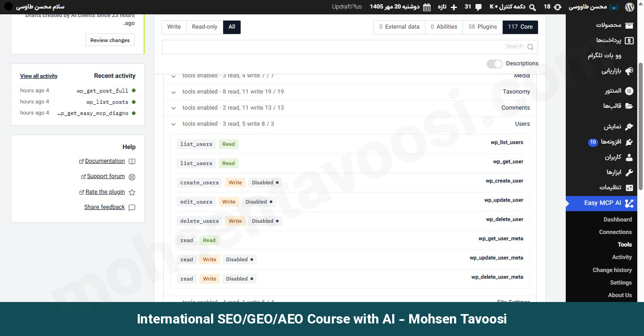
Task: Click the life-ring icon beside Support forum
Action: [x=132, y=177]
